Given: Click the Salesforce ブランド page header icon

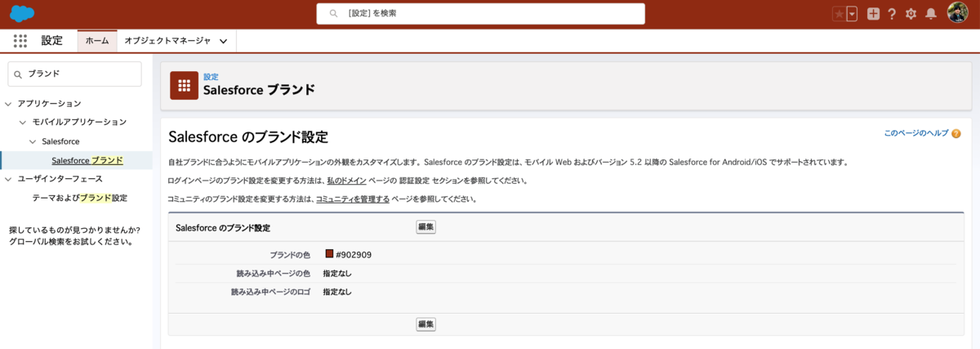Looking at the screenshot, I should coord(184,85).
